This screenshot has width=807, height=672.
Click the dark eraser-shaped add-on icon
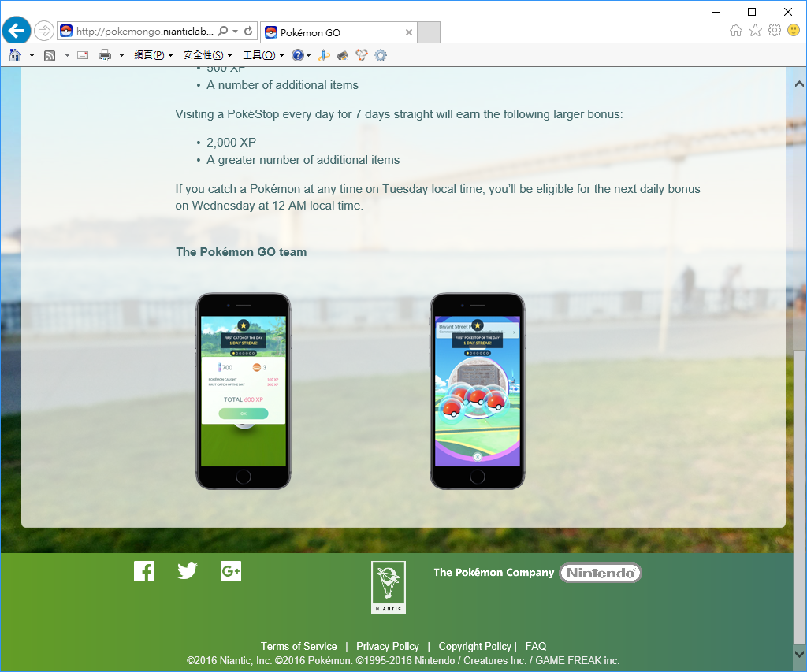pyautogui.click(x=343, y=56)
